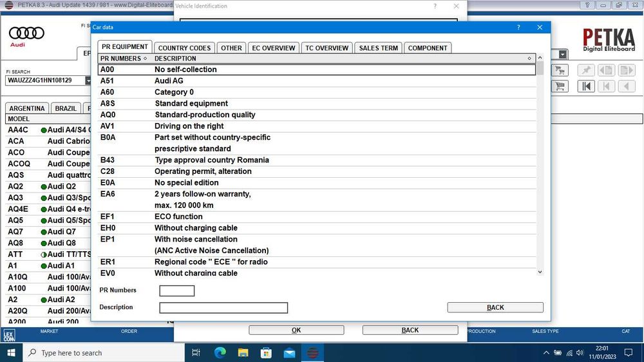Switch to SALES TERM tab
This screenshot has width=644, height=362.
(378, 48)
